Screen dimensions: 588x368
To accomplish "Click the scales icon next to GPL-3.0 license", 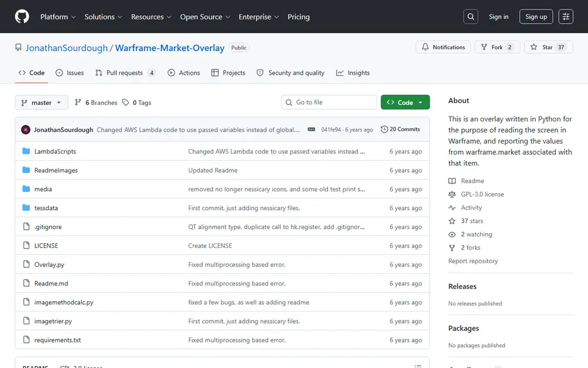I will [452, 194].
